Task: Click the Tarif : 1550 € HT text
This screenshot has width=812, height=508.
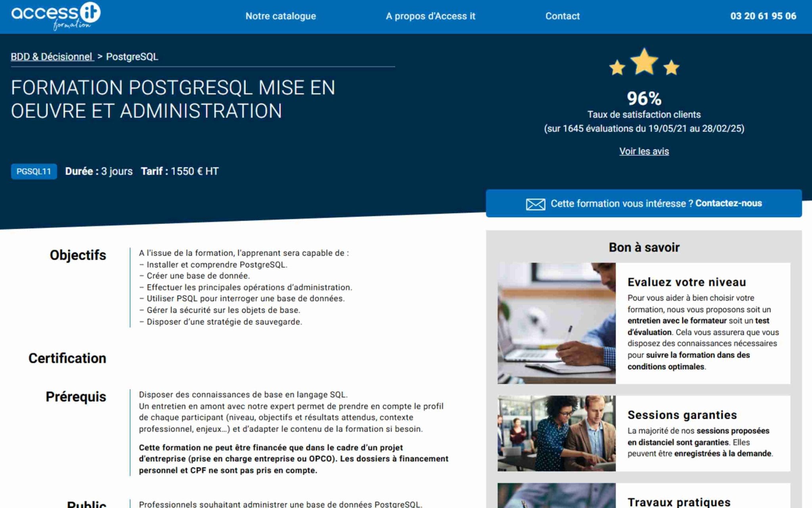Action: pyautogui.click(x=180, y=171)
